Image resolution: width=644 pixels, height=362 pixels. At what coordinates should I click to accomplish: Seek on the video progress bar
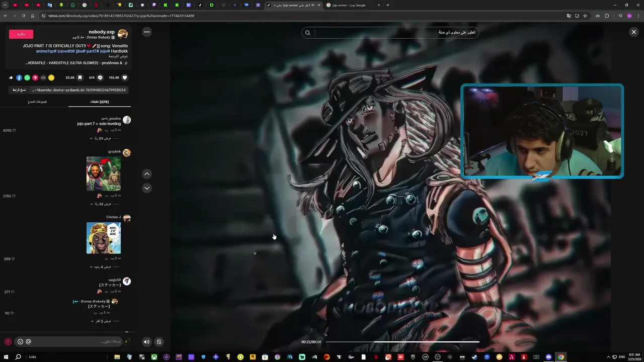(x=403, y=342)
